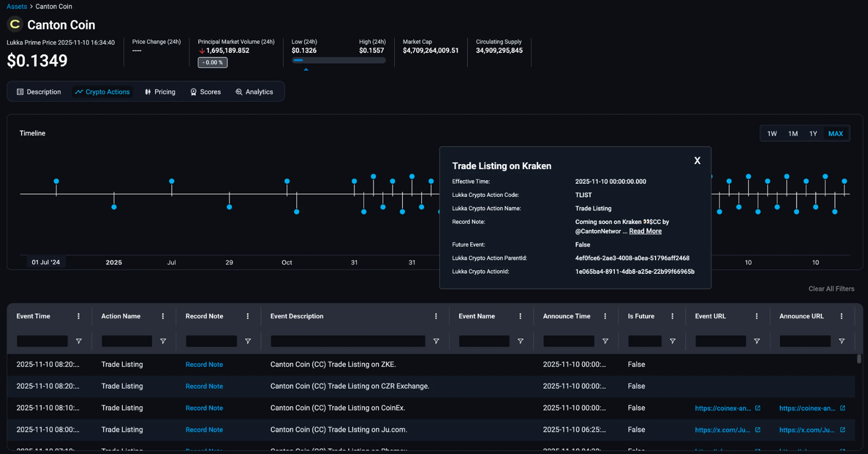Open the Event Time column menu
This screenshot has height=454, width=868.
79,316
